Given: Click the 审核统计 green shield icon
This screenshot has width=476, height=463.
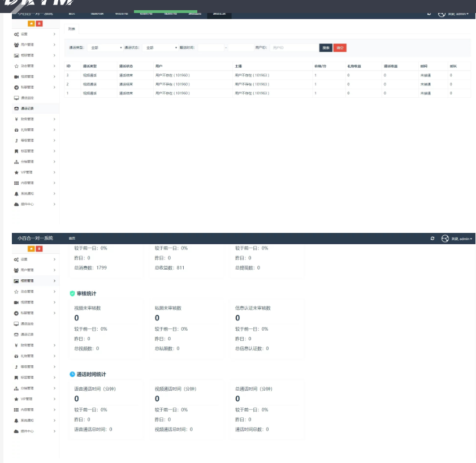Looking at the screenshot, I should (72, 293).
